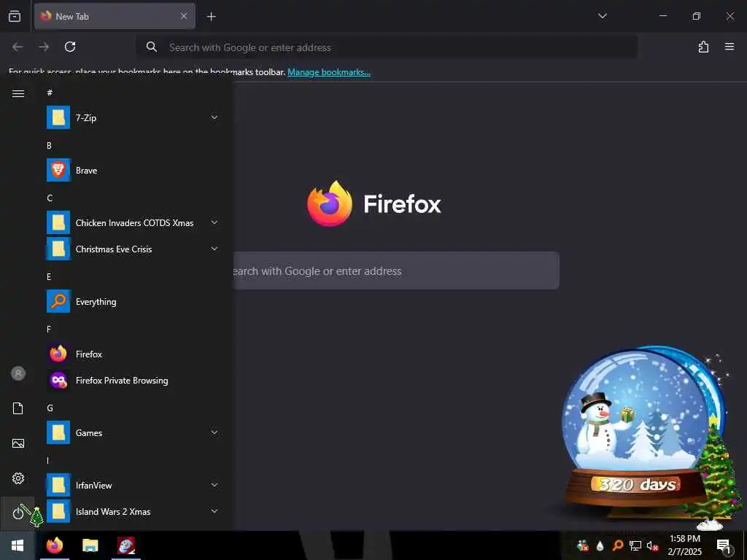Open the Chicken Invaders COTDS Xmas folder
Screen dimensions: 747x560
(x=133, y=223)
